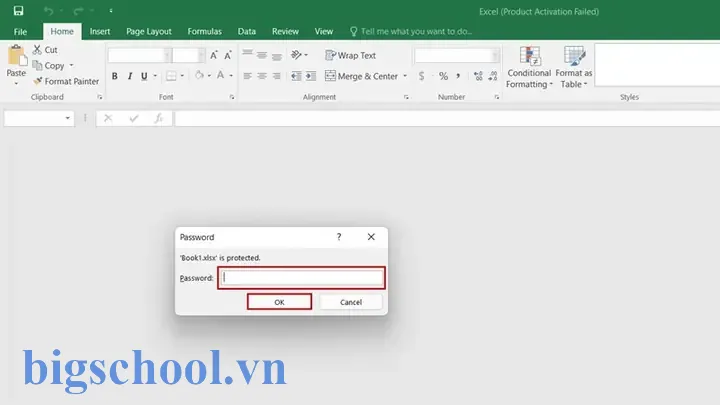Screen dimensions: 720x405
Task: Click the Accounting dollar sign icon
Action: [x=422, y=76]
